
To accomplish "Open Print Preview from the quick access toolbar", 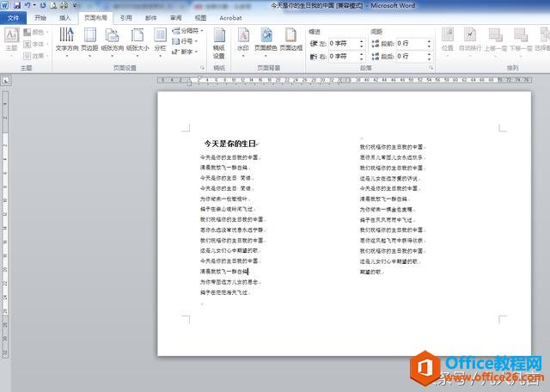I will coord(53,5).
